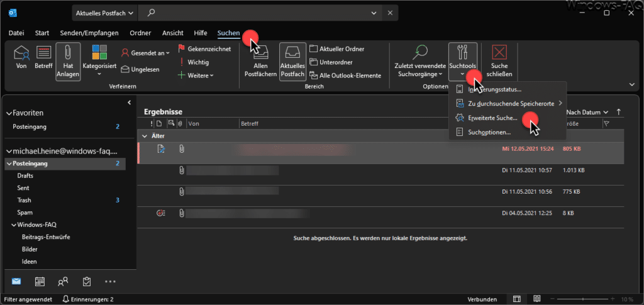Open the mail dated 12.05.2021 15:24
Image resolution: width=644 pixels, height=305 pixels.
(x=380, y=153)
